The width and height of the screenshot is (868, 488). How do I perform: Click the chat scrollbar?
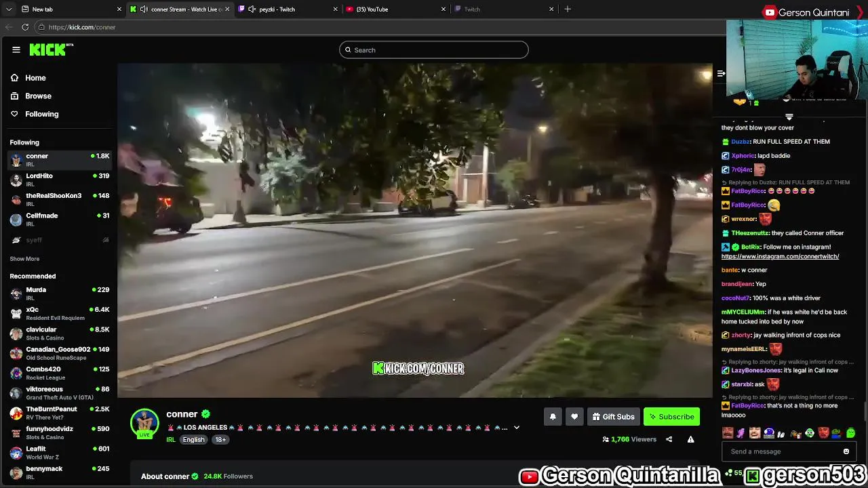click(865, 411)
